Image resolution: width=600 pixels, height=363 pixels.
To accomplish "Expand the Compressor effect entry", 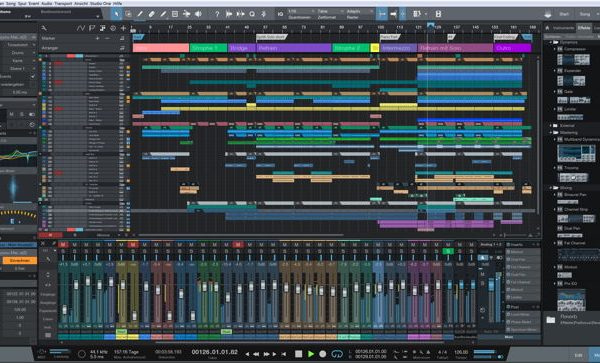I will point(555,49).
